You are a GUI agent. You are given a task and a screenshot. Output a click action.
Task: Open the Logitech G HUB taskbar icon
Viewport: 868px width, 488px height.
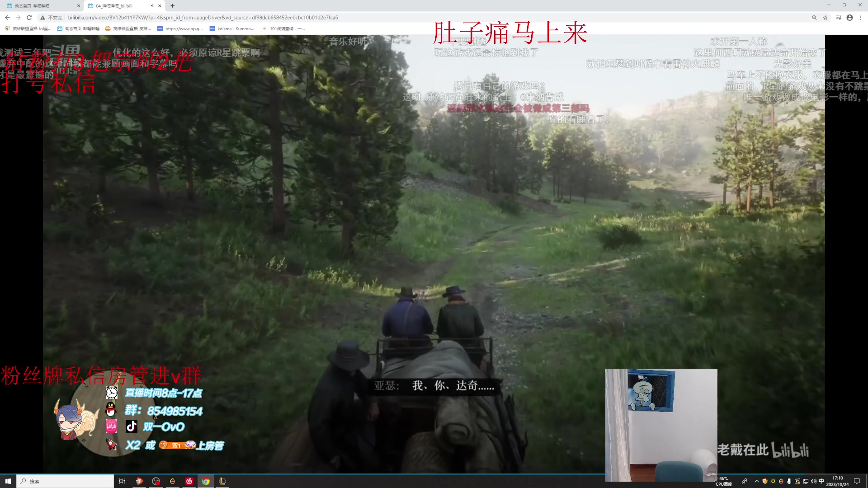click(x=172, y=481)
